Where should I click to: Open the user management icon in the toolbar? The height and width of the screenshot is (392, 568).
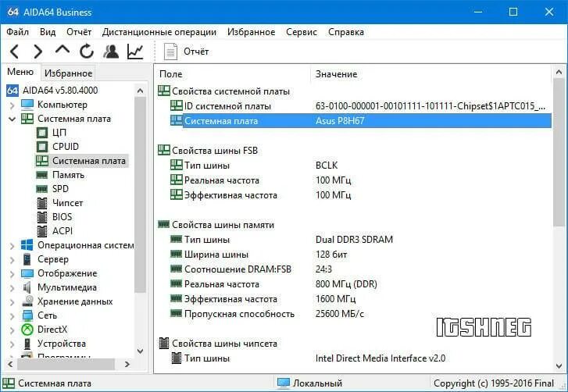tap(111, 52)
